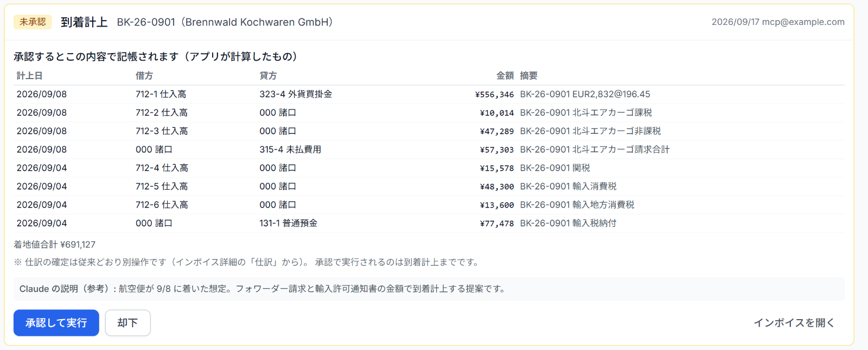Click the amount ¥13,600
Screen dimensions: 868x350
tap(497, 205)
